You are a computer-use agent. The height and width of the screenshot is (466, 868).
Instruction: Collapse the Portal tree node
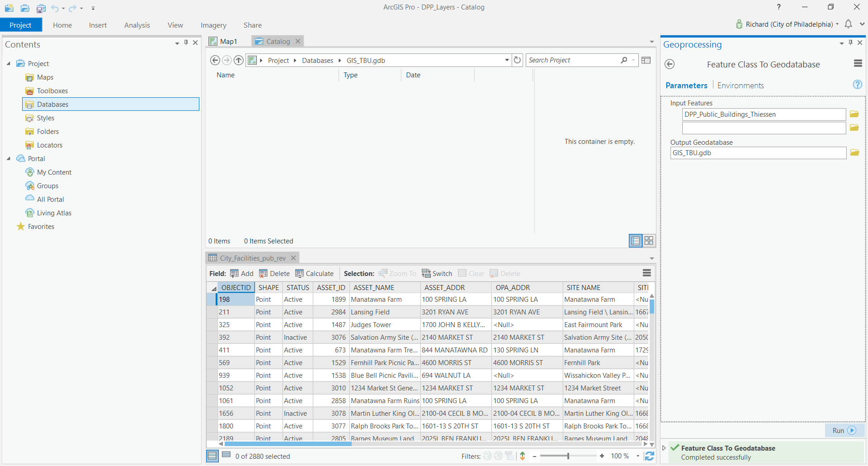9,158
